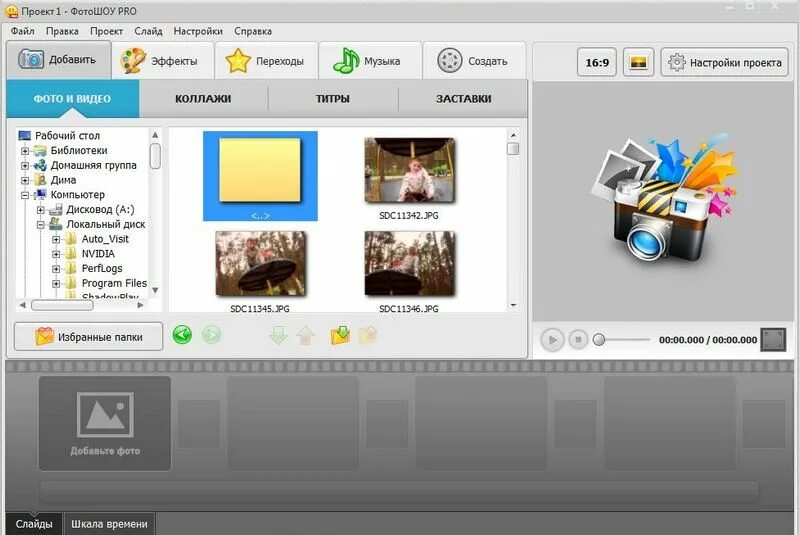Viewport: 800px width, 535px height.
Task: Click the preview Play button
Action: click(x=553, y=340)
